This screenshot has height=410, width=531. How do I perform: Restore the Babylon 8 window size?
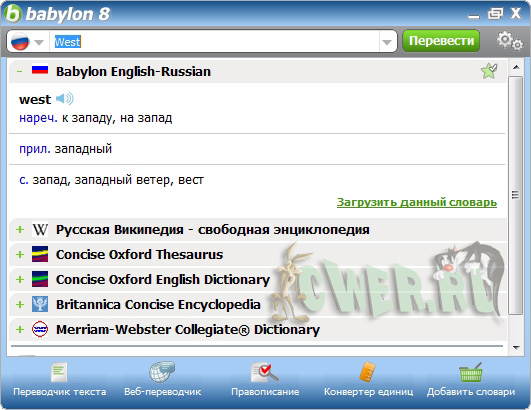(495, 14)
